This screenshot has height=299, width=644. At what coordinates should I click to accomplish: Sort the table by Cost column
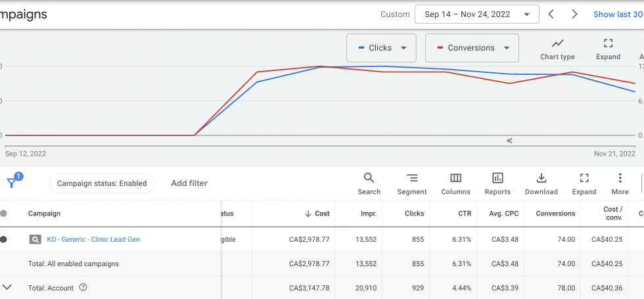(x=317, y=214)
